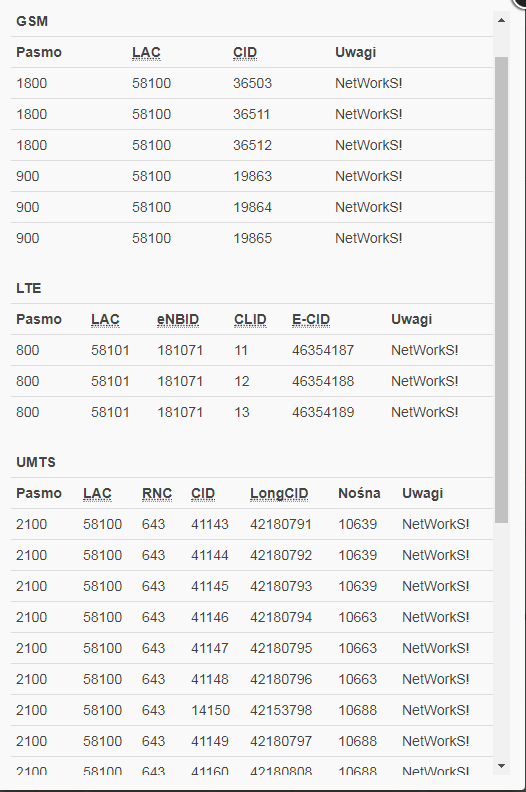Click Nośna value 10663 in CID 41146 row
This screenshot has width=526, height=792.
pyautogui.click(x=357, y=617)
